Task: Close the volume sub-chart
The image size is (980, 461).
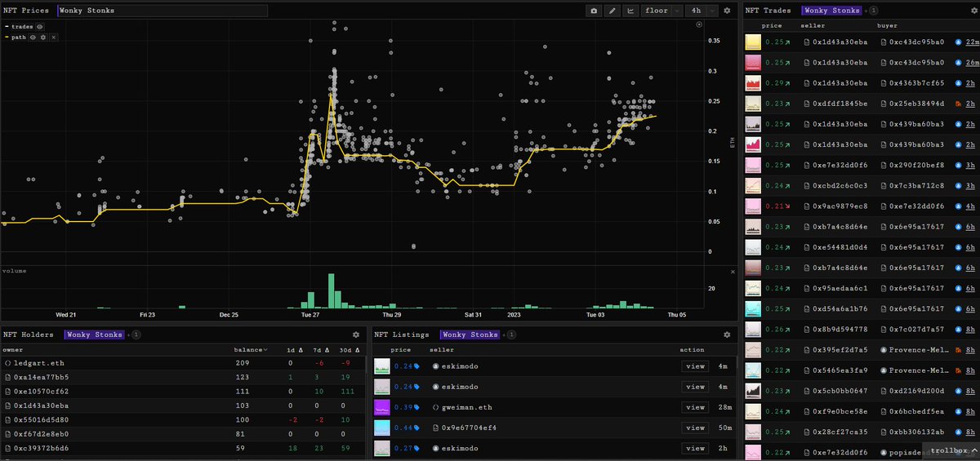Action: 733,270
